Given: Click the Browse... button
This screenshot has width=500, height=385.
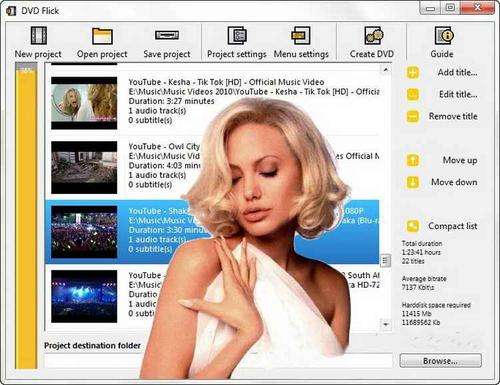Looking at the screenshot, I should click(441, 361).
